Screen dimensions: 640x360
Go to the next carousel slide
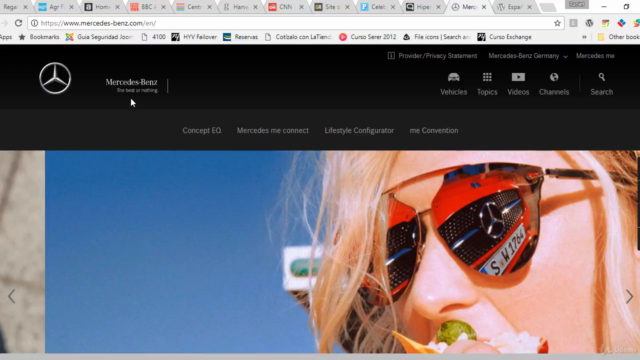pos(629,296)
